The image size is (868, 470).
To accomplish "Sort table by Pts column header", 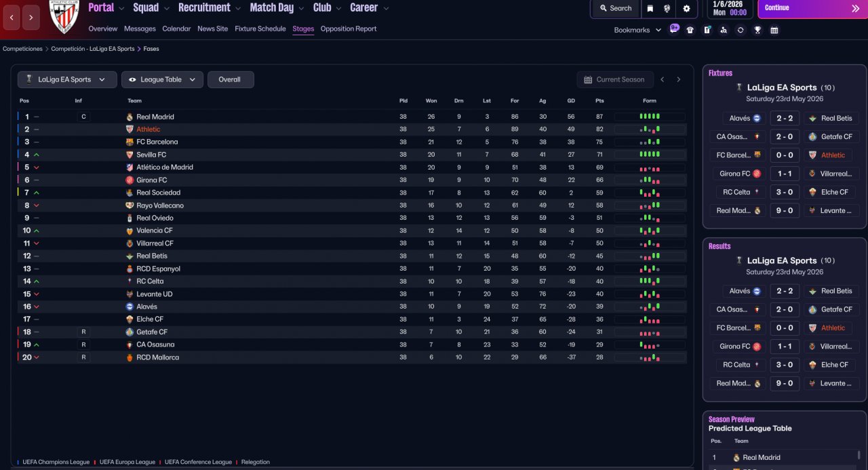I will 599,101.
